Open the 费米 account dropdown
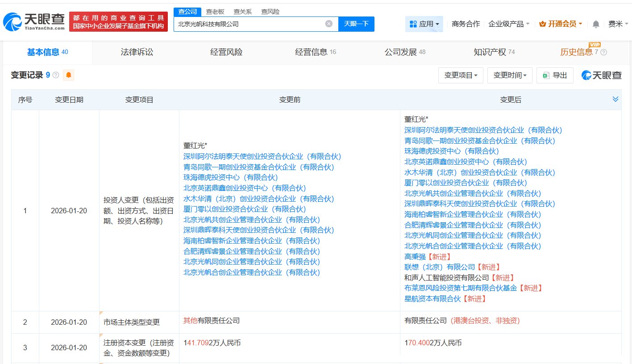Viewport: 632px width, 364px height. [x=618, y=24]
